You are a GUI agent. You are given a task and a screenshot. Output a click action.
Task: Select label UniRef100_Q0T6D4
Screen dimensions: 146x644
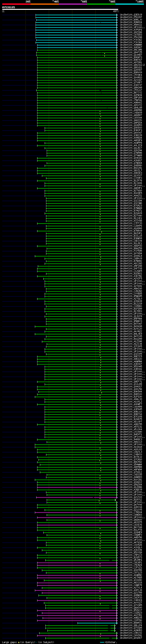tap(131, 254)
